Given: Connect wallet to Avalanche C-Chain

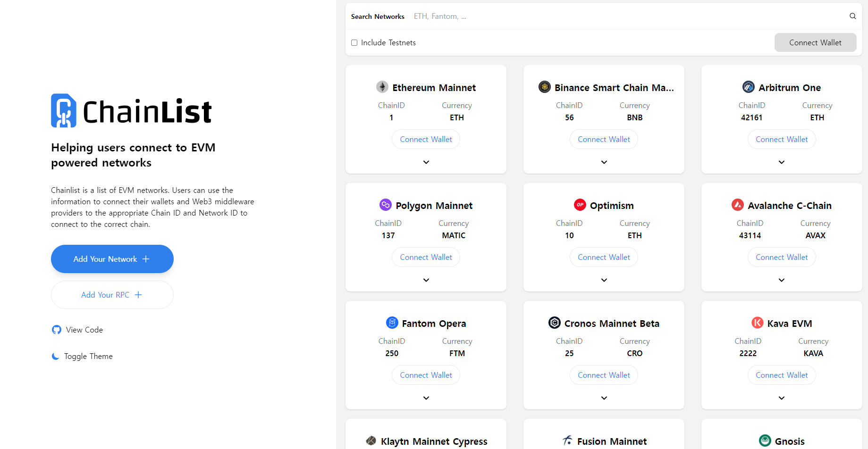Looking at the screenshot, I should tap(782, 257).
